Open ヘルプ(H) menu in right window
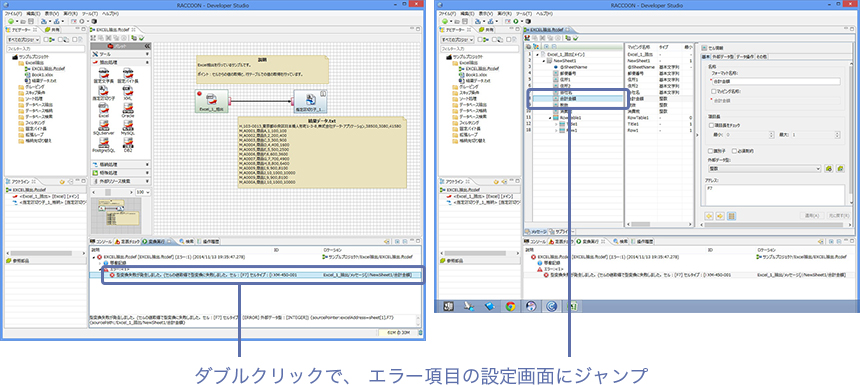This screenshot has width=860, height=385. click(x=544, y=13)
